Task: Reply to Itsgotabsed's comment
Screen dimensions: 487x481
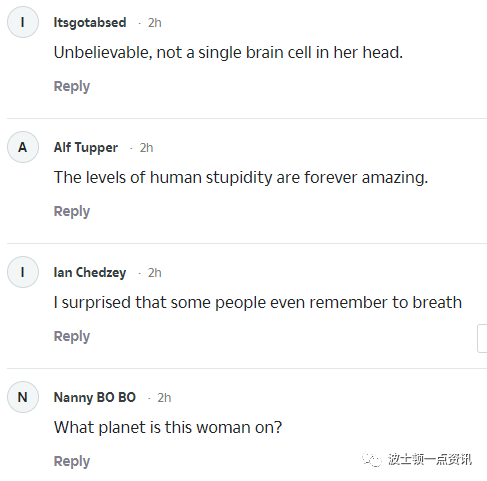Action: pyautogui.click(x=72, y=86)
